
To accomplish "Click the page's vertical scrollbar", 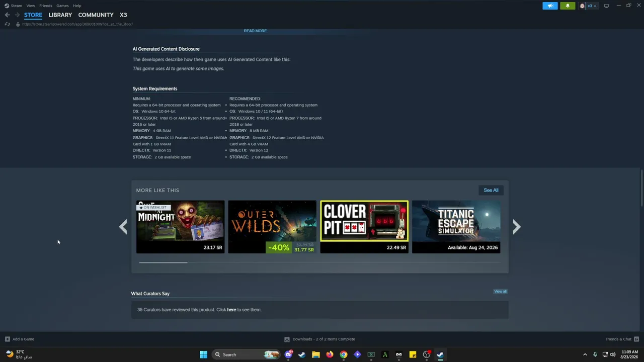I will coord(641,189).
